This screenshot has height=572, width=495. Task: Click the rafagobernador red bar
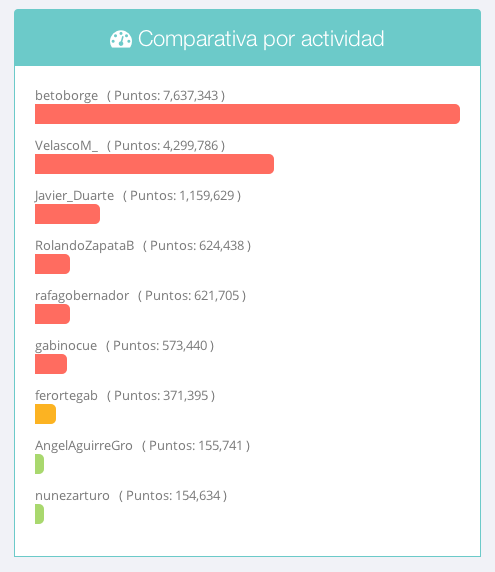pyautogui.click(x=53, y=314)
